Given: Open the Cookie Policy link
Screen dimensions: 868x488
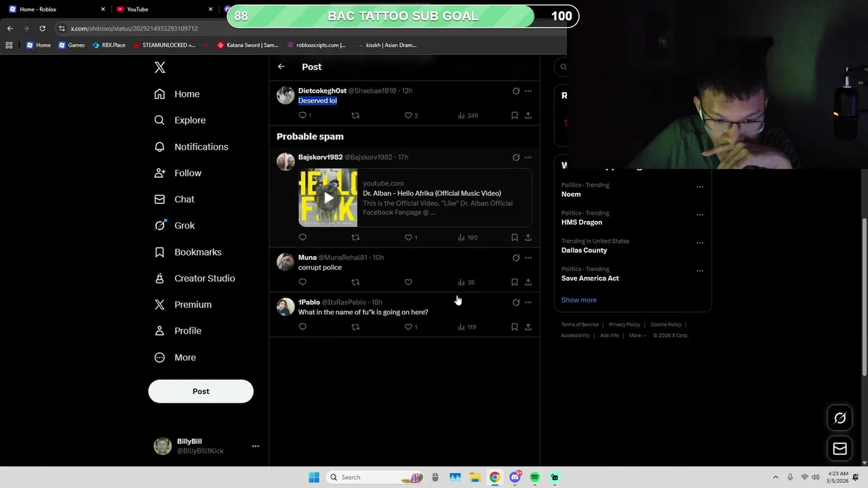Looking at the screenshot, I should click(x=666, y=325).
